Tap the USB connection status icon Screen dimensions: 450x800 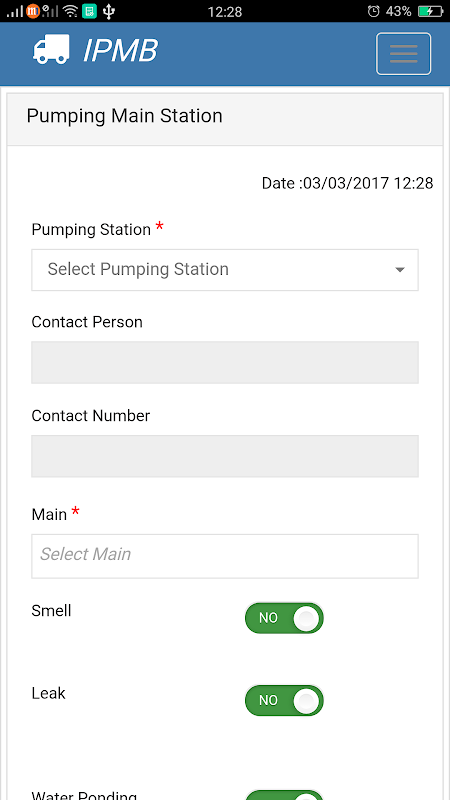[108, 11]
